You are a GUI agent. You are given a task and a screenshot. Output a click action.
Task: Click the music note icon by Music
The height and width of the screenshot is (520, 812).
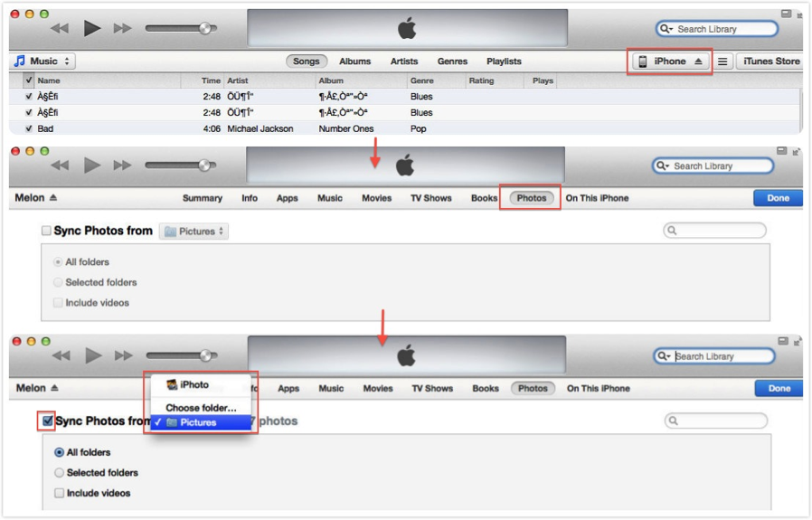20,61
